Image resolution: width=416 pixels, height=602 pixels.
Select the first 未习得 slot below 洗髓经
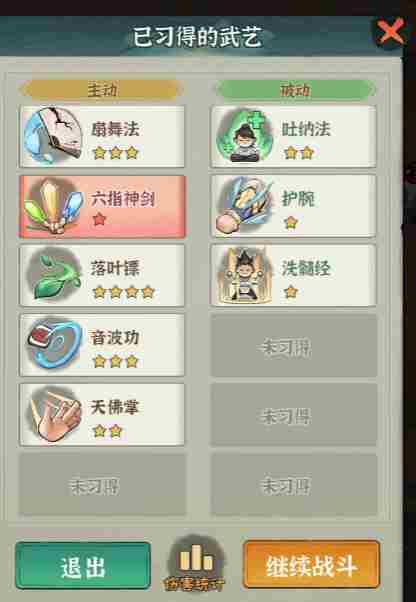click(x=294, y=346)
